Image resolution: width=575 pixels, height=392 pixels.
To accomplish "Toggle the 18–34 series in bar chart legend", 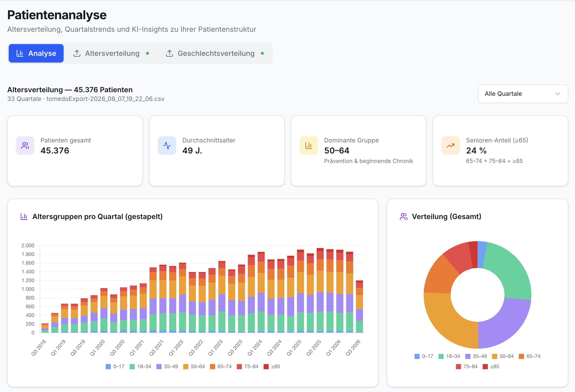I will 141,366.
